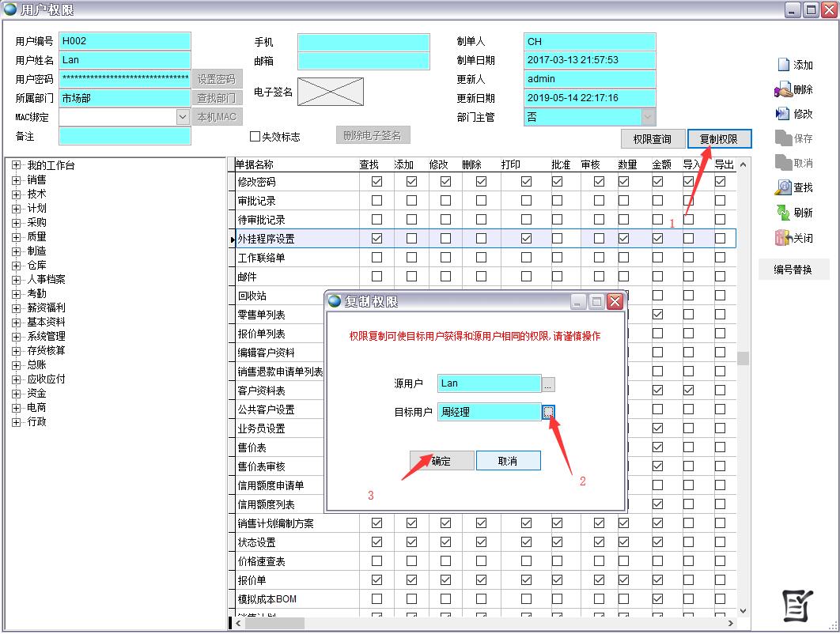Expand the 销售 tree node
This screenshot has width=840, height=634.
pos(16,179)
